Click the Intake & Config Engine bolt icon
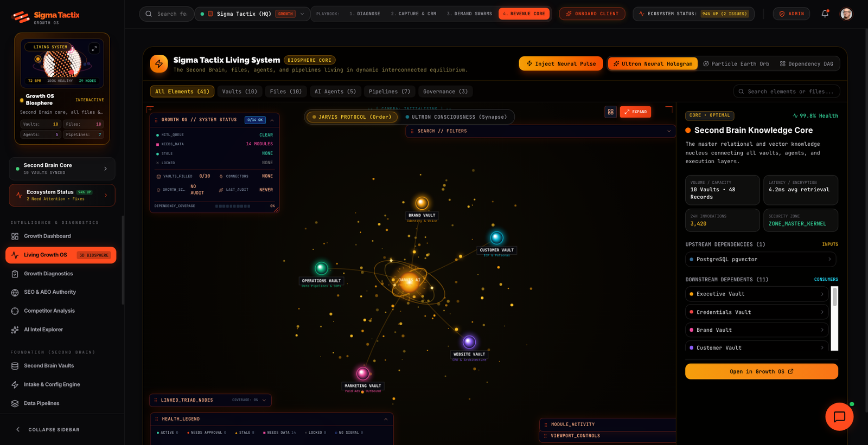The image size is (868, 445). pyautogui.click(x=15, y=385)
